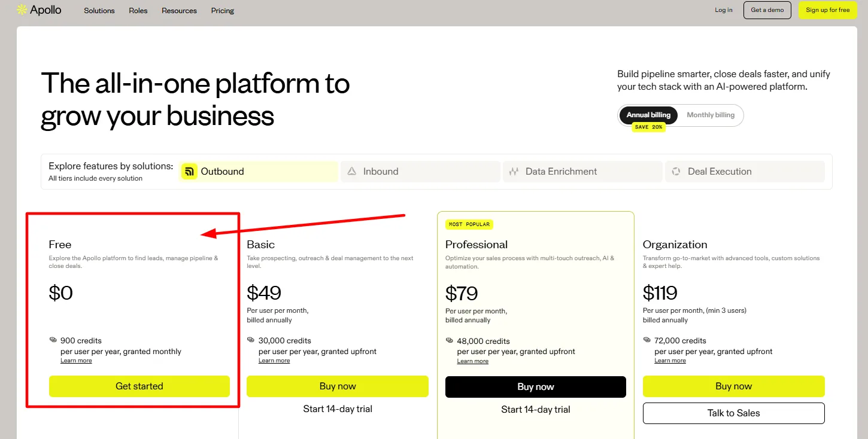Start the 14-day trial for Professional
Image resolution: width=868 pixels, height=439 pixels.
(536, 410)
